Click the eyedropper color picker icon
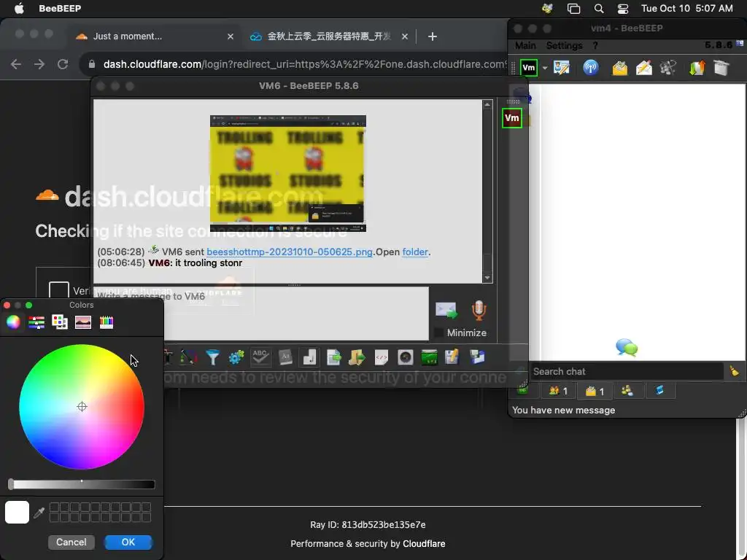The height and width of the screenshot is (560, 747). [x=39, y=513]
